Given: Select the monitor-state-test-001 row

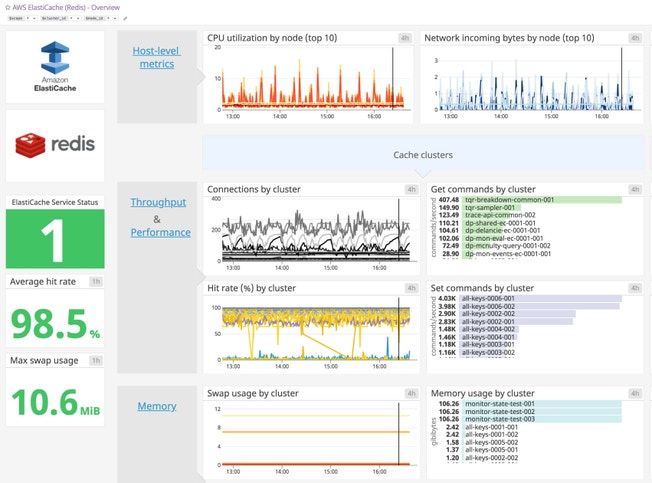Looking at the screenshot, I should [530, 404].
